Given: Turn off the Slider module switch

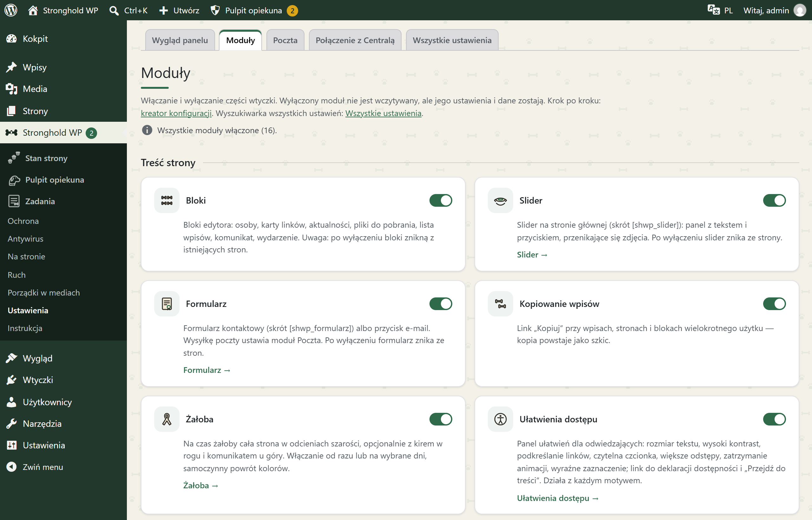Looking at the screenshot, I should coord(774,200).
